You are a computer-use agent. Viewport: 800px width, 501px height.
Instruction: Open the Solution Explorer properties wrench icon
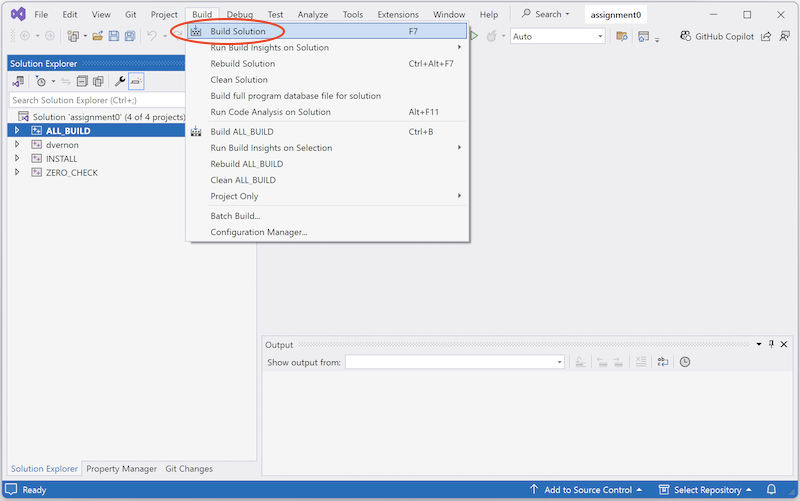tap(120, 81)
